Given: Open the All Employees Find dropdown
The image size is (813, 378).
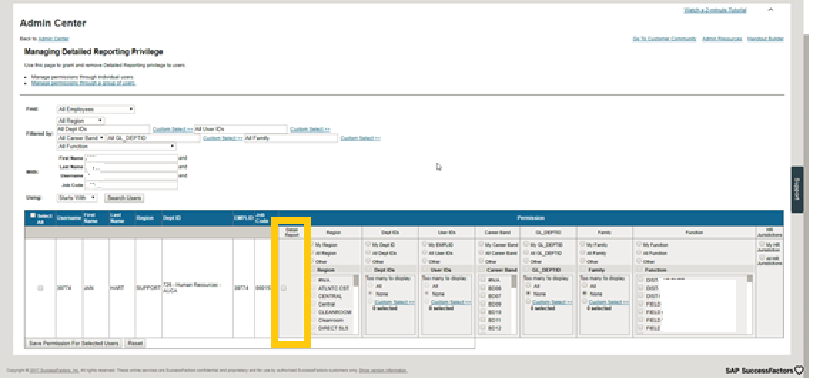Looking at the screenshot, I should pos(95,109).
